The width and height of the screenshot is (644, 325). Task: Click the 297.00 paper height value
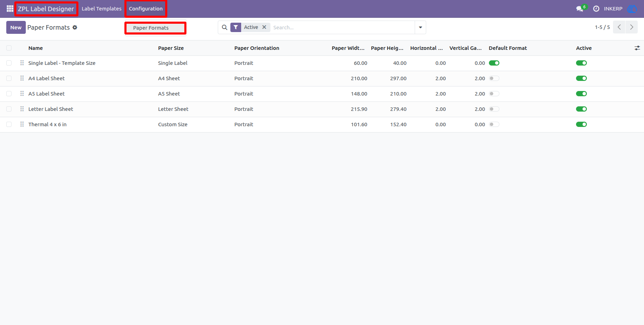[x=398, y=78]
